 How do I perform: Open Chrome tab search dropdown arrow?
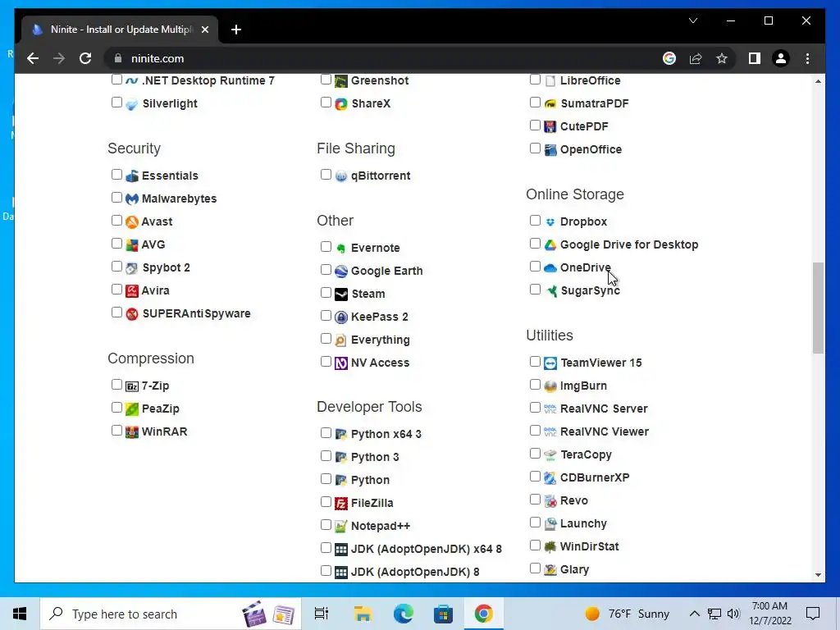tap(693, 21)
